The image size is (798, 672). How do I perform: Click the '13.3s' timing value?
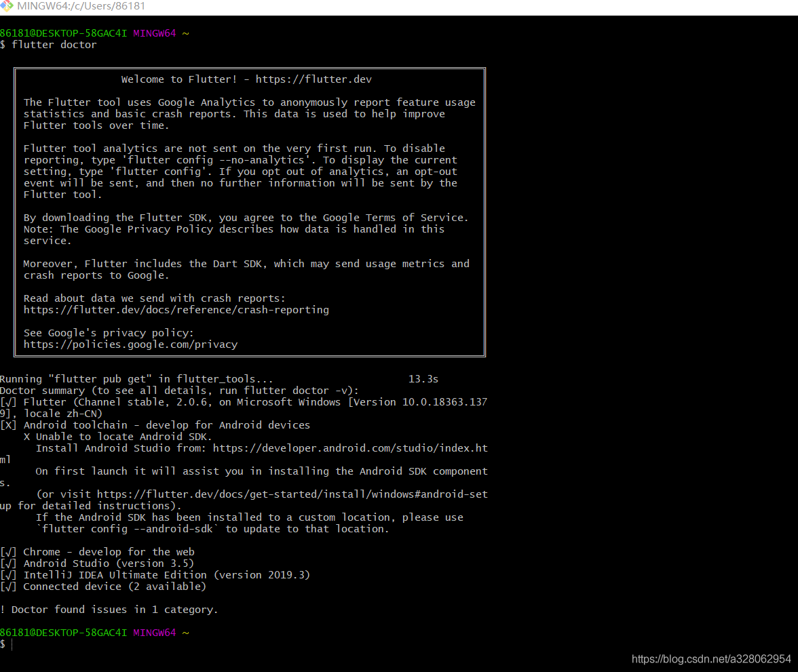(423, 379)
